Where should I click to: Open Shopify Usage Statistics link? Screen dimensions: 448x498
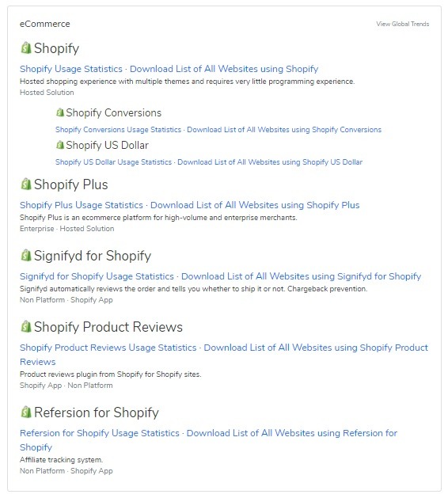(70, 69)
